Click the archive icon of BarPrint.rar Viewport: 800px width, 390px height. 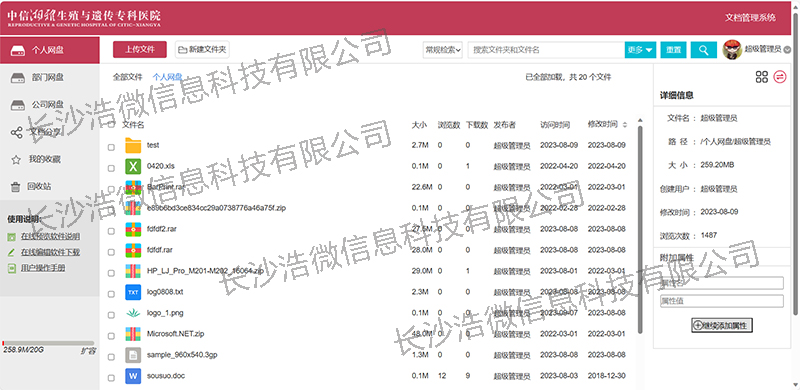click(133, 187)
